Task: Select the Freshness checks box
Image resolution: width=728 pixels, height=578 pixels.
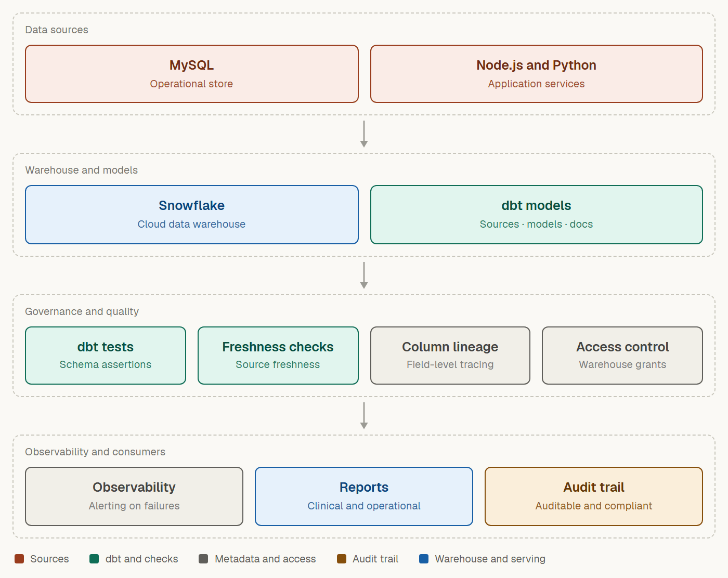Action: tap(278, 356)
